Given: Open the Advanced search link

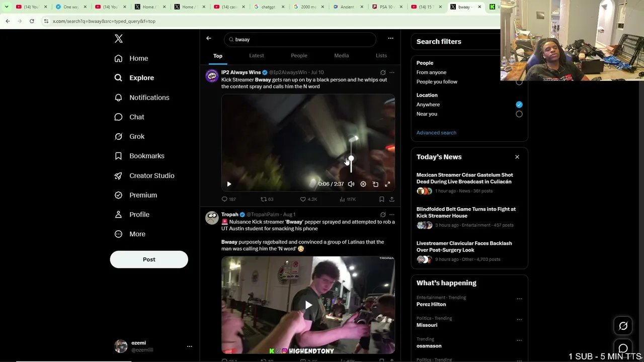Looking at the screenshot, I should [436, 133].
